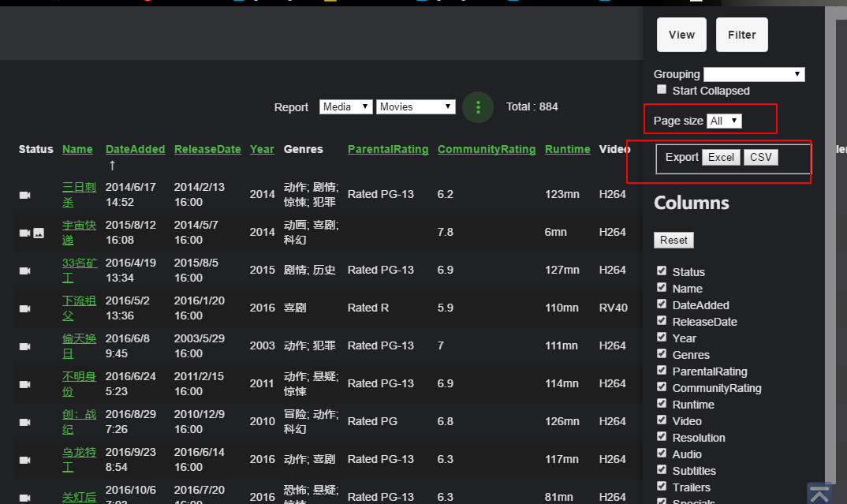
Task: Sort by the CommunityRating column header
Action: (486, 149)
